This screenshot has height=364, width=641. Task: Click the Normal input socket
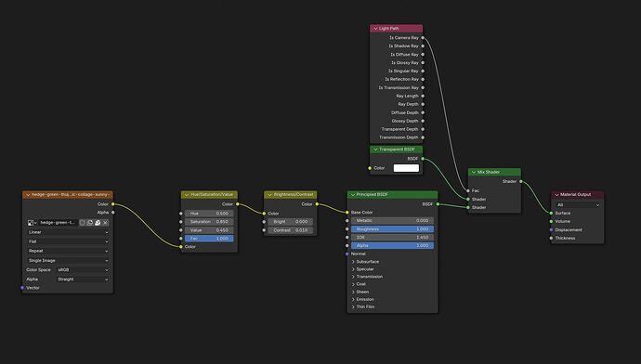coord(347,253)
